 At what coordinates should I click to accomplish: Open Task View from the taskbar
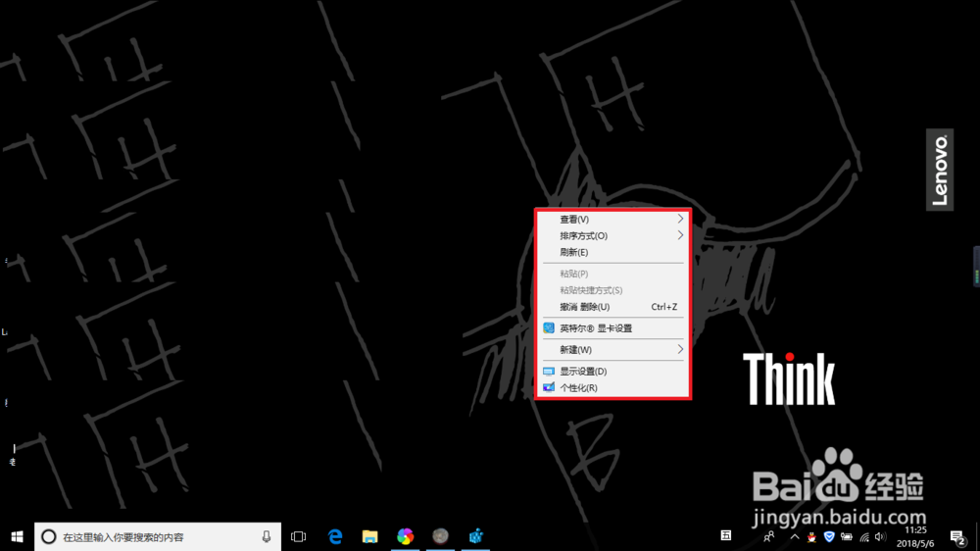pos(299,536)
